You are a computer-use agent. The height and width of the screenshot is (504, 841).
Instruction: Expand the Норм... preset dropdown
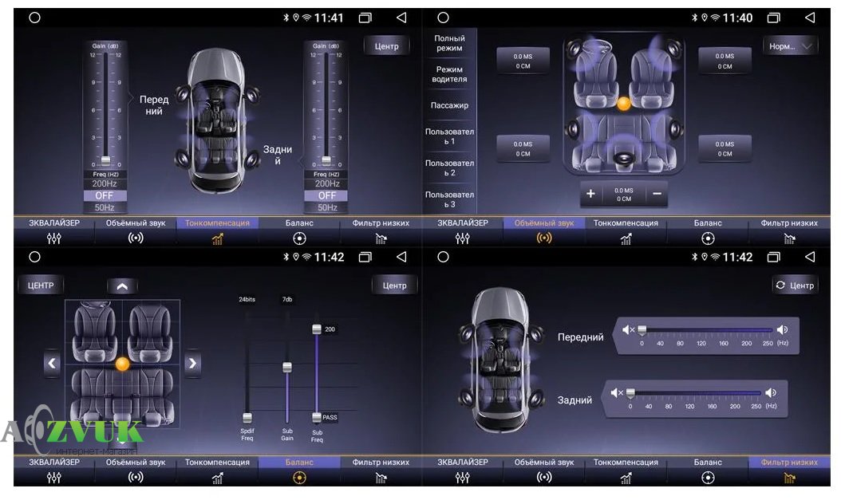(790, 46)
